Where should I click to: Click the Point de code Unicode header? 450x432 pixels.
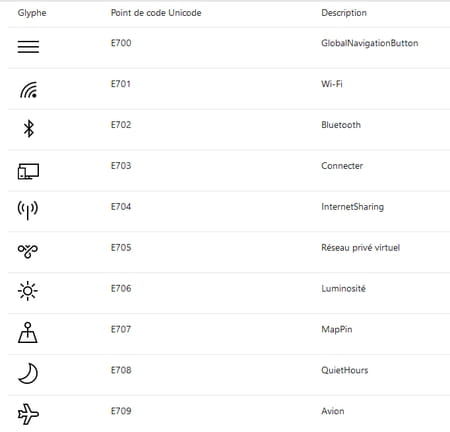tap(156, 13)
